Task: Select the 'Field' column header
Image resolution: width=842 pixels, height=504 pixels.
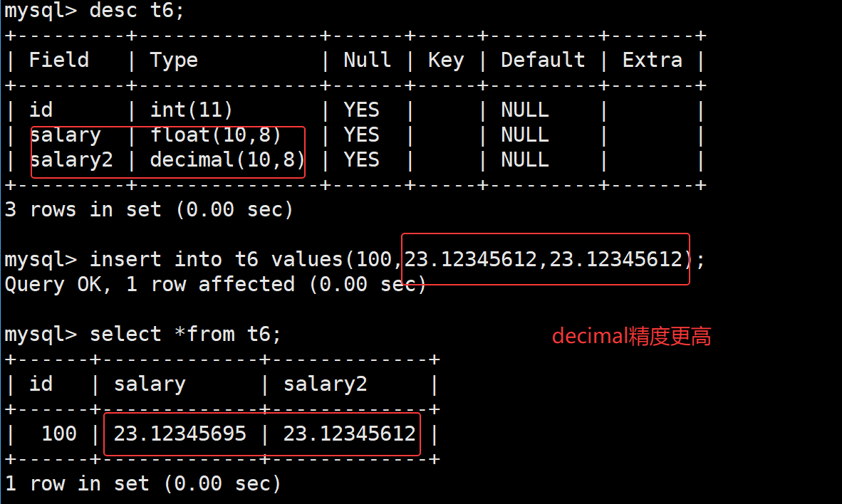Action: coord(58,60)
